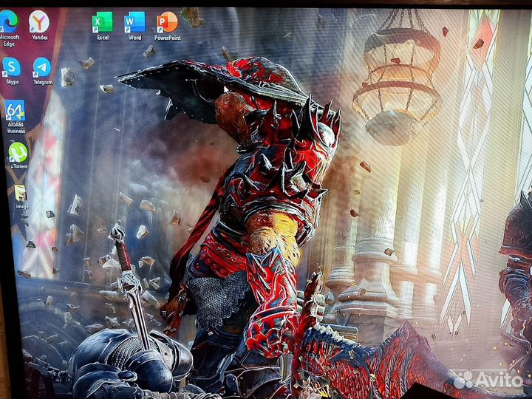Click the "uTorrent" label text
Viewport: 532px width, 399px height.
(18, 167)
